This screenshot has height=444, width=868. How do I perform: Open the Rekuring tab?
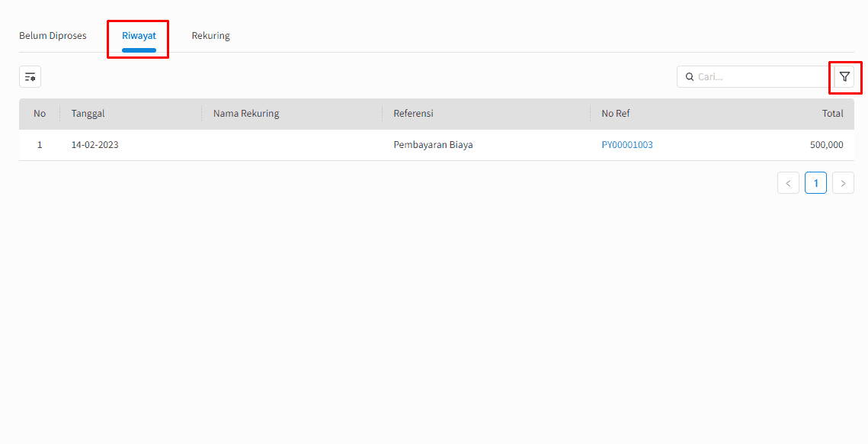click(x=211, y=36)
